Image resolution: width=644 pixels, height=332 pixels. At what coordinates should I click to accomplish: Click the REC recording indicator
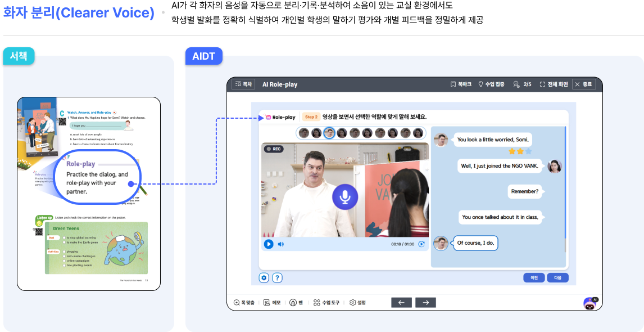tap(274, 149)
